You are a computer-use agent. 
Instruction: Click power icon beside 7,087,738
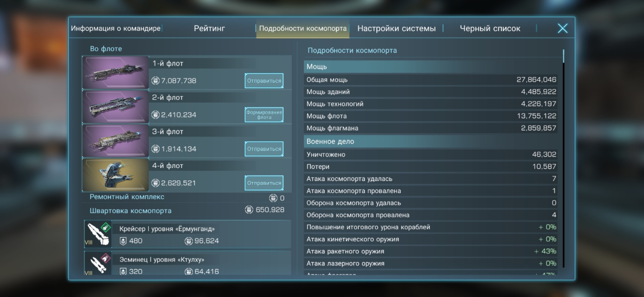[155, 81]
